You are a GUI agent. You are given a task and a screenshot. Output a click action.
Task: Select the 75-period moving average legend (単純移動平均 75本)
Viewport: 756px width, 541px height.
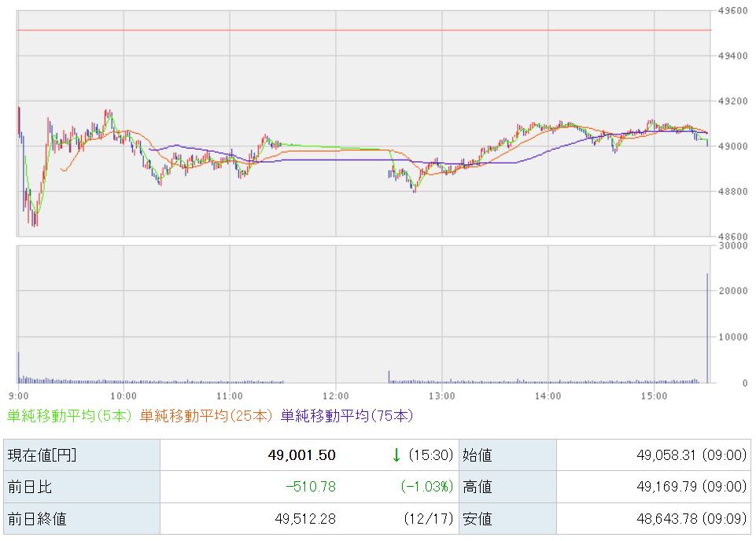347,416
